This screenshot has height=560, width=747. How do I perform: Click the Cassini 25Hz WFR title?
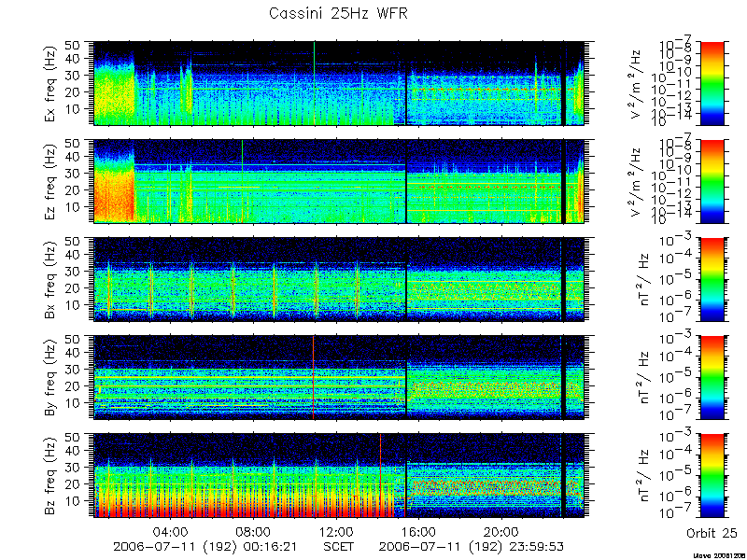pos(338,13)
